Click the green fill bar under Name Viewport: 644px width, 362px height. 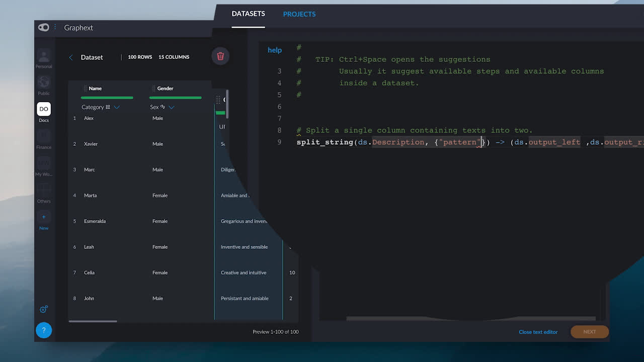coord(107,98)
